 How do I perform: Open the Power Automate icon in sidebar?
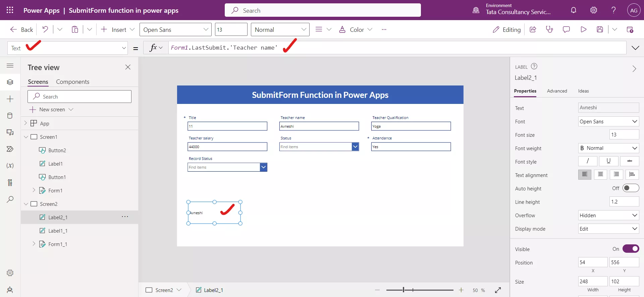(x=10, y=149)
